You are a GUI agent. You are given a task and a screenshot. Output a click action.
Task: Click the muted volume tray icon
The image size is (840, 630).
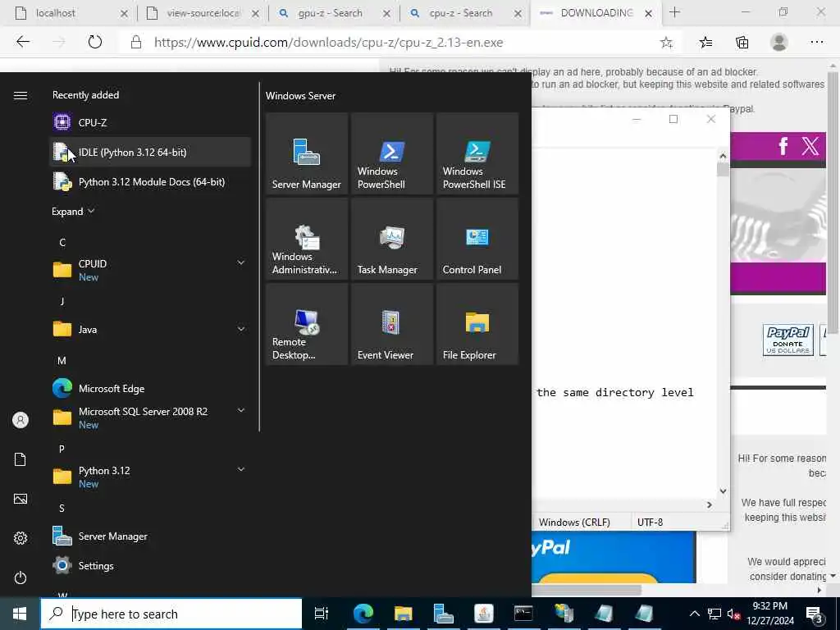click(x=733, y=614)
